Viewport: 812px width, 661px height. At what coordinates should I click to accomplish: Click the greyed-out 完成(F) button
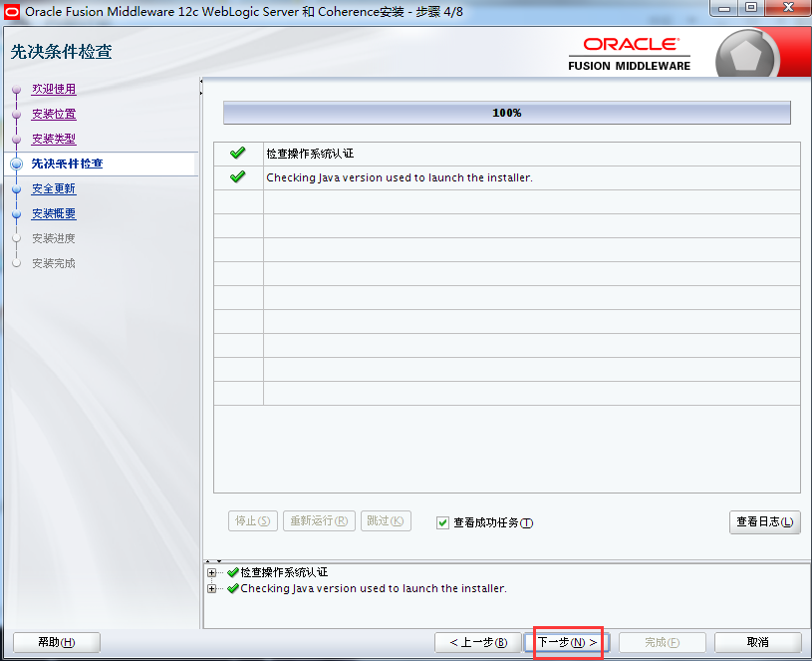pos(663,642)
